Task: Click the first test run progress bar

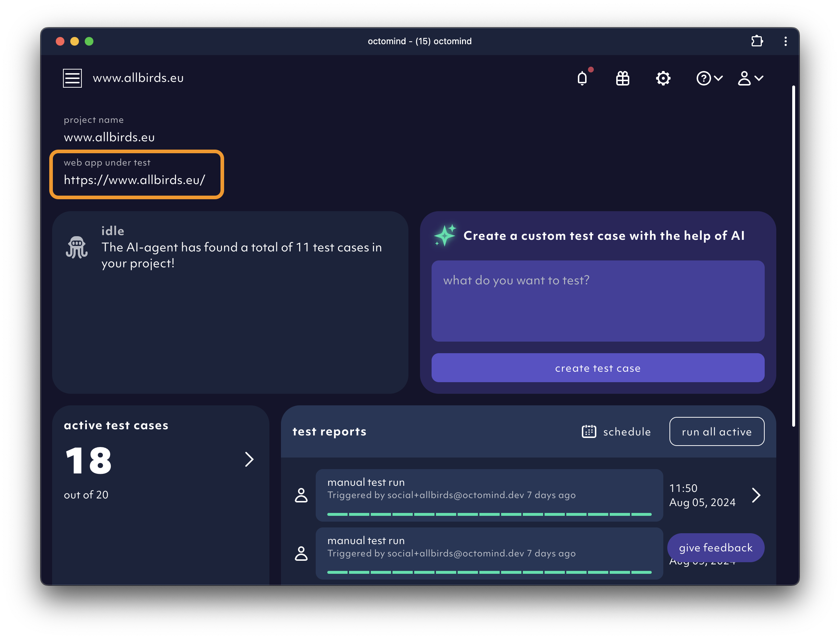Action: 489,514
